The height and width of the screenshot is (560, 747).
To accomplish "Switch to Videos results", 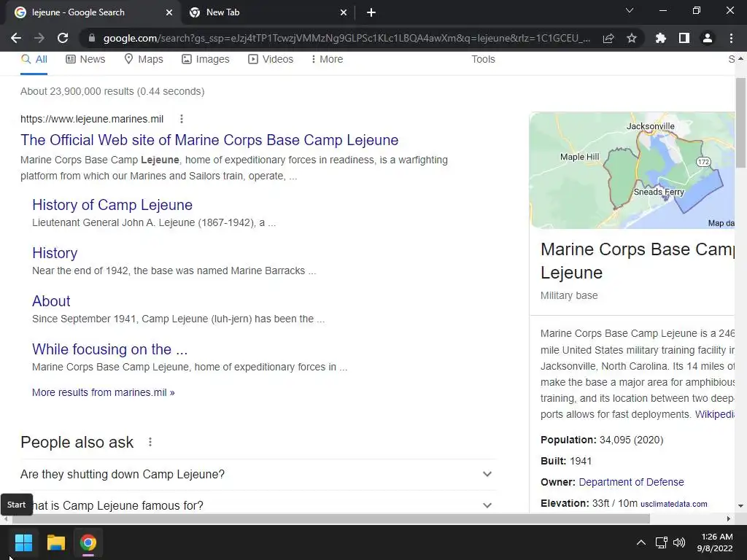I will [271, 60].
